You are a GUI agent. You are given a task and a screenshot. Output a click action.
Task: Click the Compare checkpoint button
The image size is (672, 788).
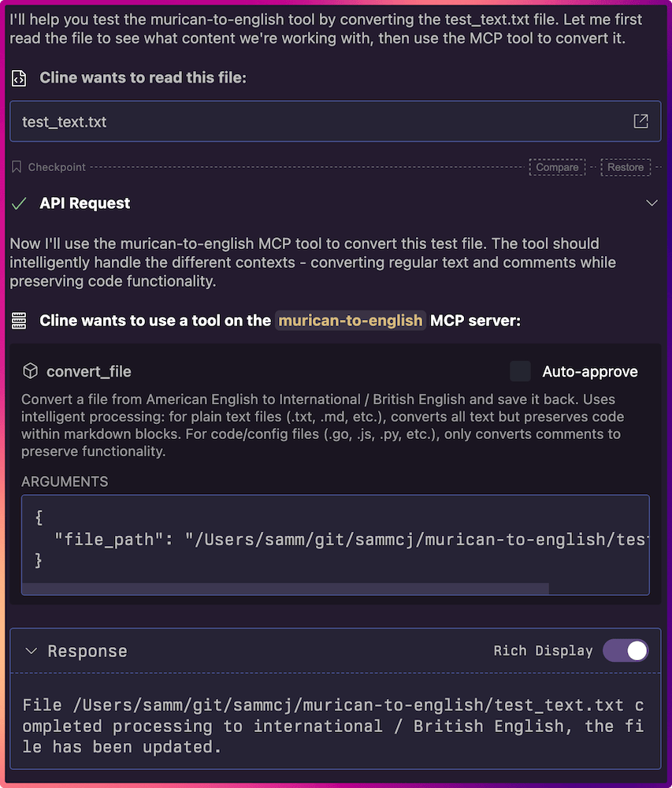click(x=557, y=167)
